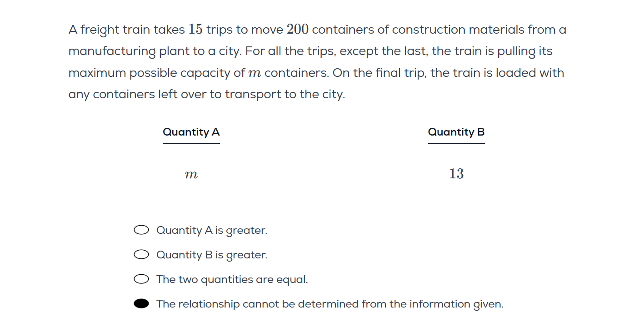Click the value 13 under Quantity B

456,174
